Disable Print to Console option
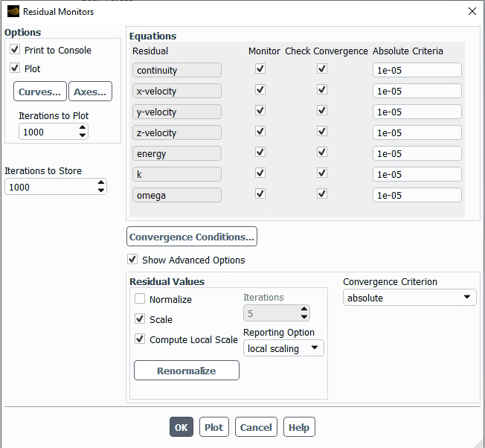Viewport: 485px width, 448px height. coord(15,50)
